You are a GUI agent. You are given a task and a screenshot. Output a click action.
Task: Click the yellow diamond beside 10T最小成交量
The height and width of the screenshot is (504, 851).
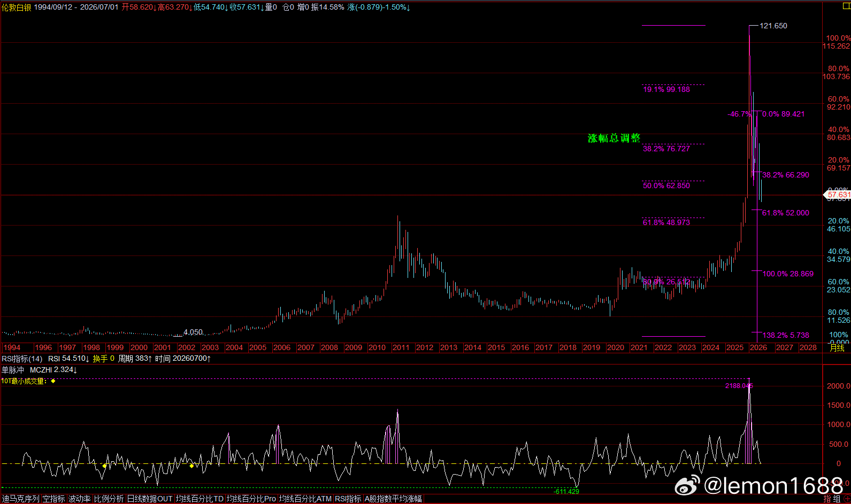tap(53, 381)
